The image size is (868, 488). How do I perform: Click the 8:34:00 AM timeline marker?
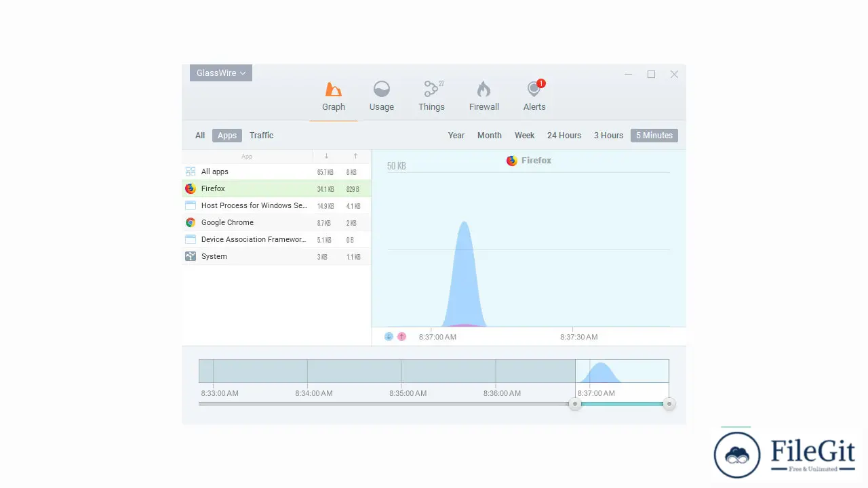pyautogui.click(x=314, y=393)
